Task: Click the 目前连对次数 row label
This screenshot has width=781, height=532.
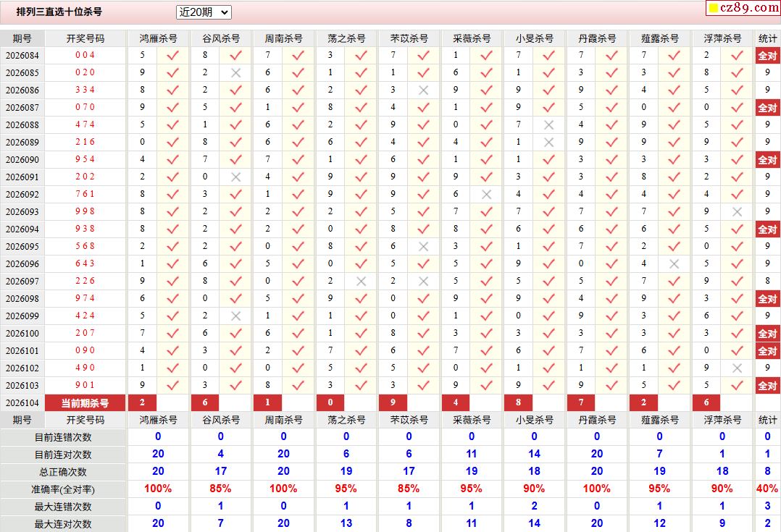Action: tap(63, 455)
